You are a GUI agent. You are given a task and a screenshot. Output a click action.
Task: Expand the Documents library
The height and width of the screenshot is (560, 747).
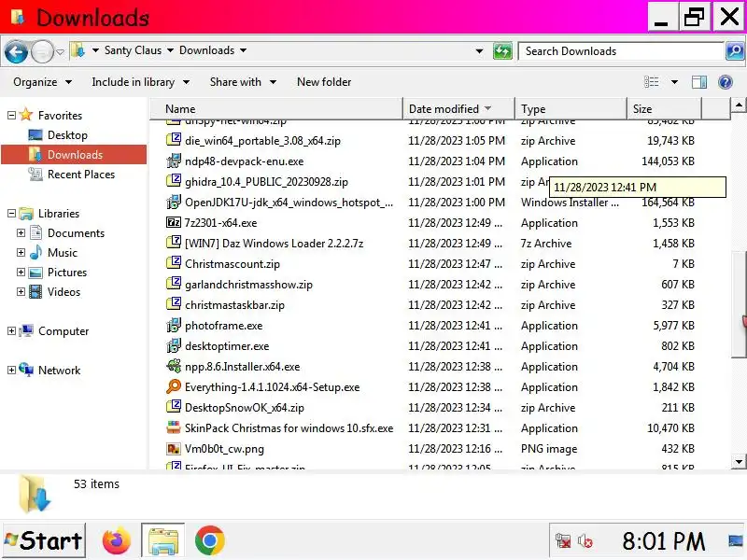pos(21,232)
